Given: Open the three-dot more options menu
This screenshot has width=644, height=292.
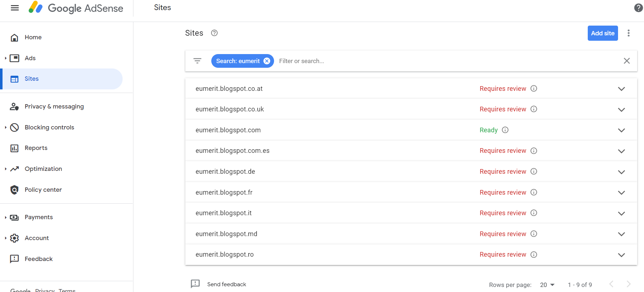Looking at the screenshot, I should click(x=628, y=33).
